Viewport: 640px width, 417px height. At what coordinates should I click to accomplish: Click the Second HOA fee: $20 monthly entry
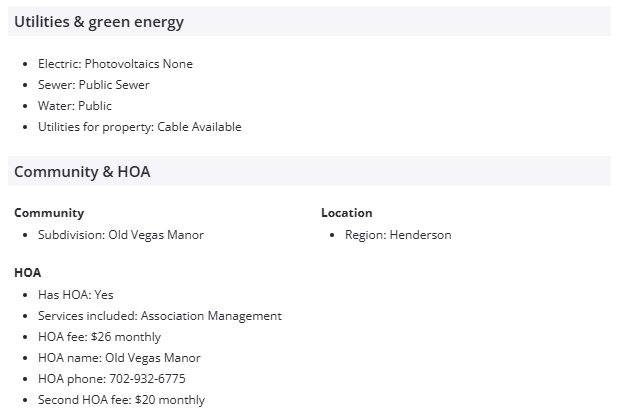tap(121, 400)
